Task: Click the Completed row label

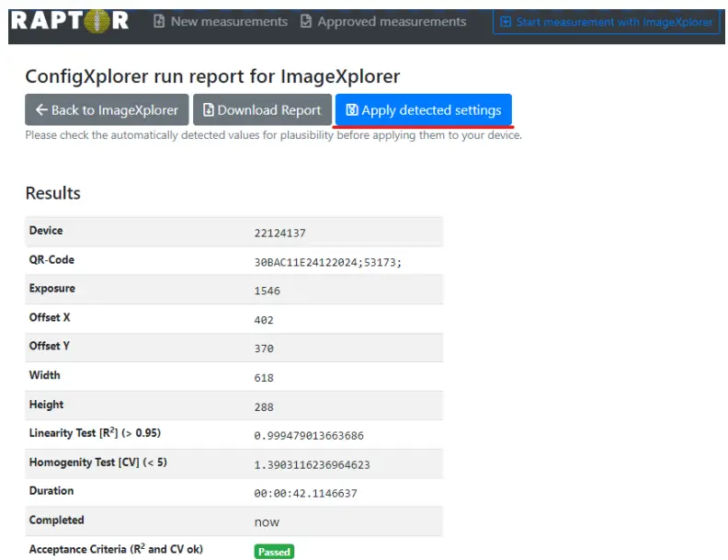Action: (57, 520)
